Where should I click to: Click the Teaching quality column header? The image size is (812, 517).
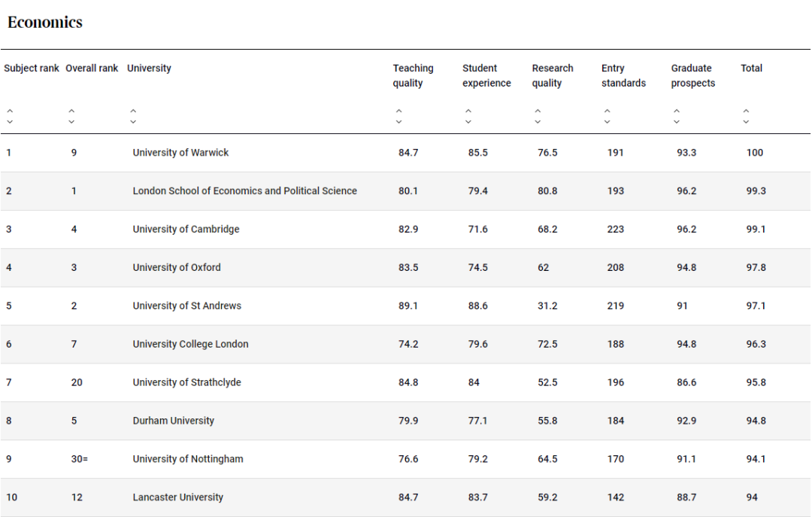click(x=413, y=75)
